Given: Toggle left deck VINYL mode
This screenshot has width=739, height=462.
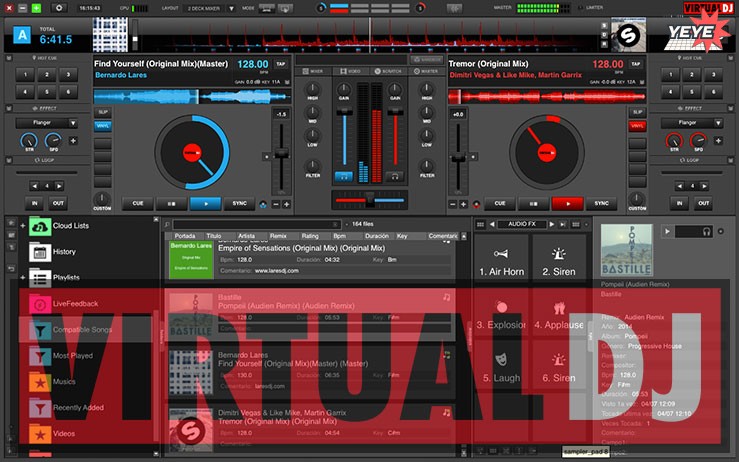Looking at the screenshot, I should (103, 126).
